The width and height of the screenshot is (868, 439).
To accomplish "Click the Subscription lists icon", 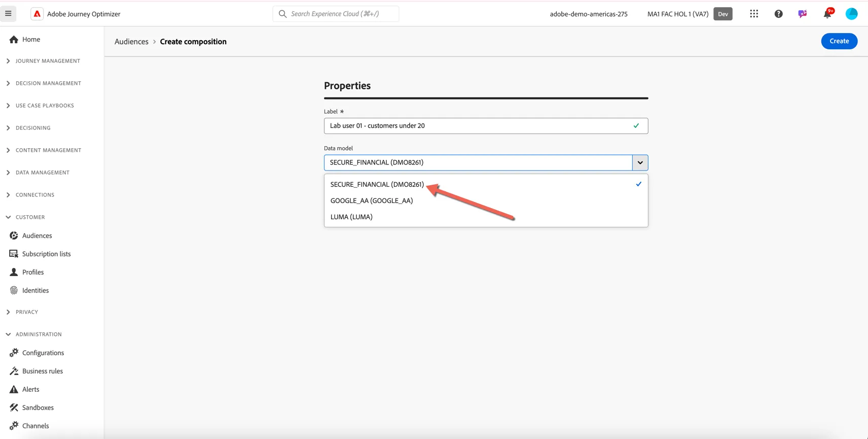I will pos(14,254).
